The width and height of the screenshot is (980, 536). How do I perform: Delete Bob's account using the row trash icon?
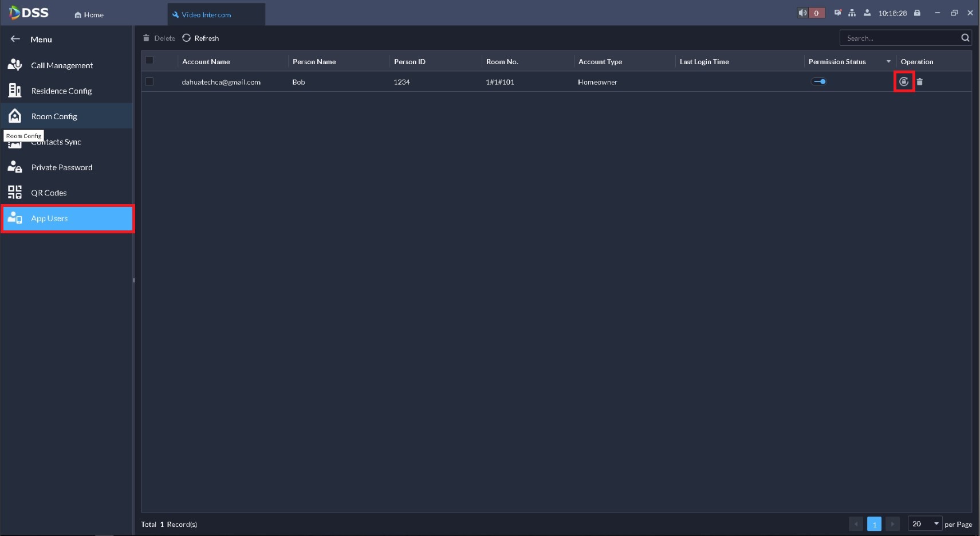point(920,82)
